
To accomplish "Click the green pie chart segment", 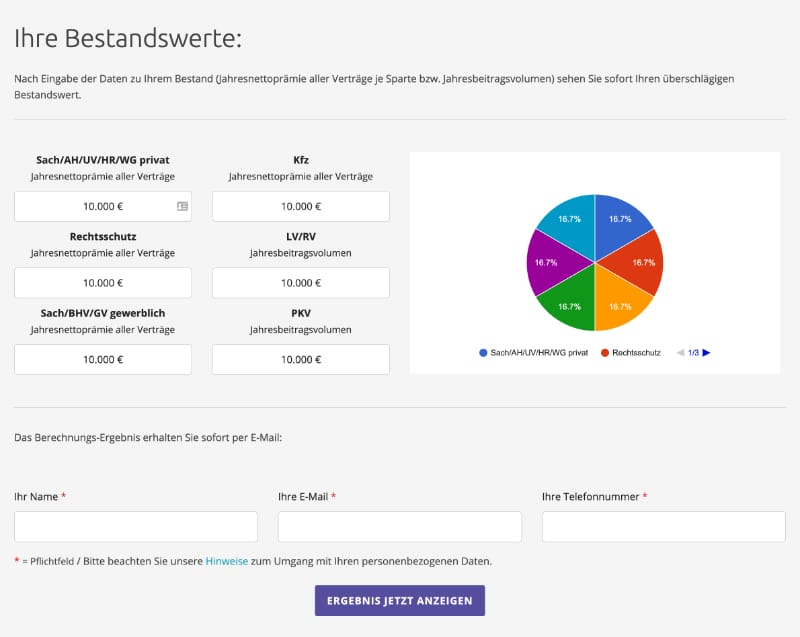I will coord(570,300).
